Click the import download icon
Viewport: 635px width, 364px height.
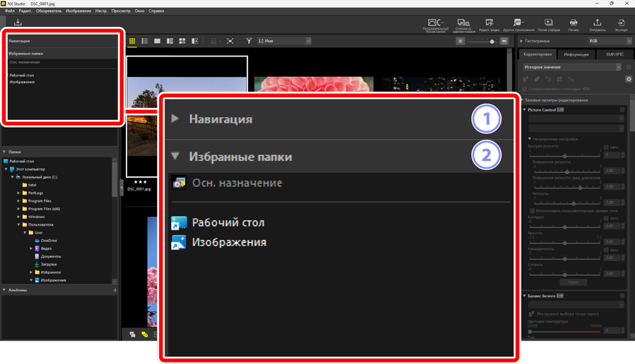18,23
